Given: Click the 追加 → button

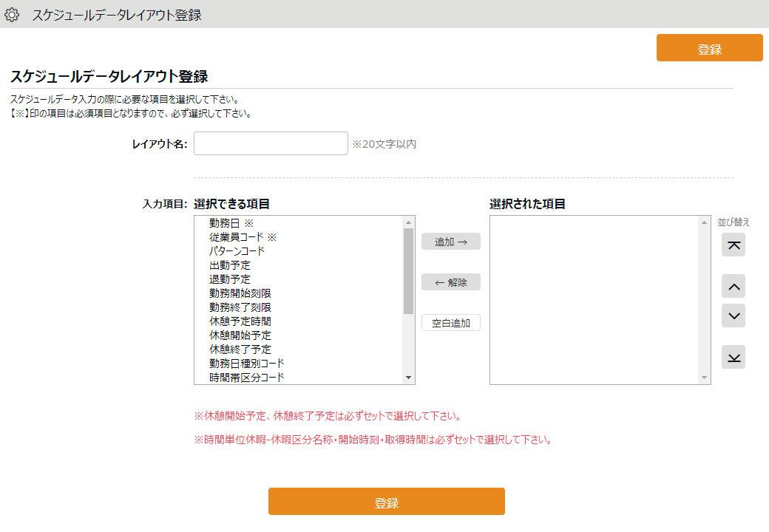Looking at the screenshot, I should click(451, 242).
